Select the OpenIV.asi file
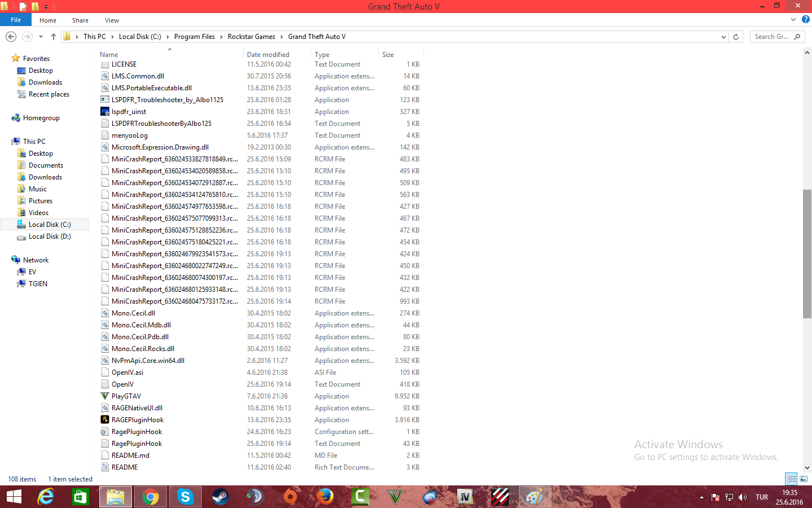812x508 pixels. (x=127, y=373)
